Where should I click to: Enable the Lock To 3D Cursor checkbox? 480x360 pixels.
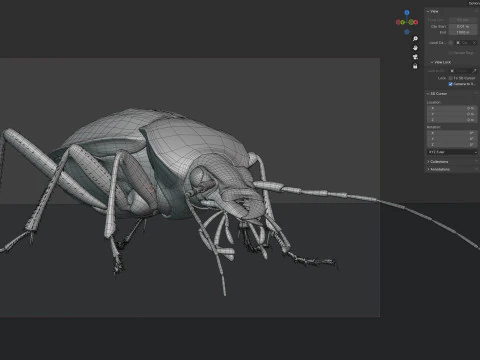451,78
